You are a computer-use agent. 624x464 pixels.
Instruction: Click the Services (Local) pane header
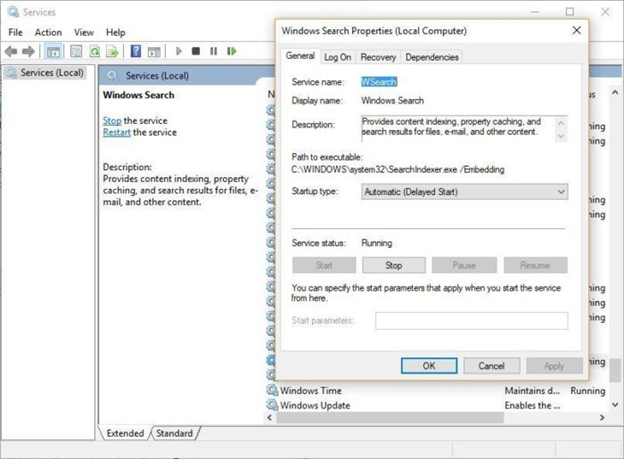157,76
